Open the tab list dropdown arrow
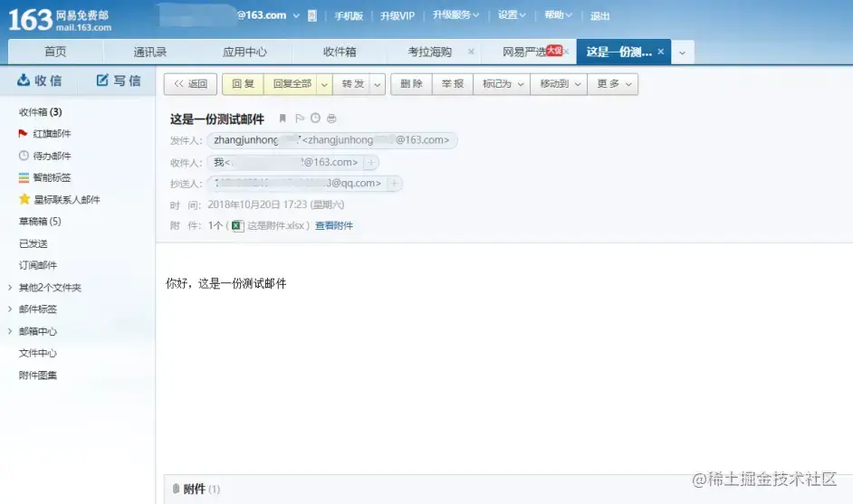Screen dimensions: 853x504 (x=682, y=52)
